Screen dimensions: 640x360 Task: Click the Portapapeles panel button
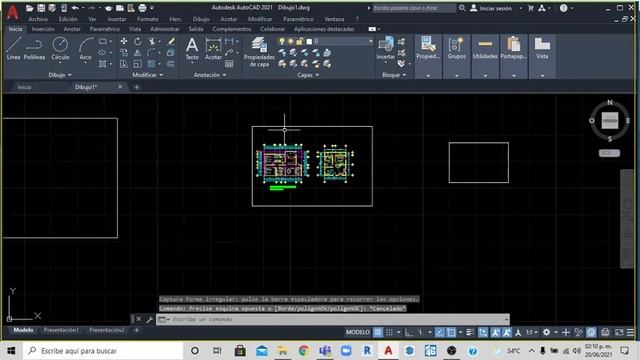(x=513, y=48)
